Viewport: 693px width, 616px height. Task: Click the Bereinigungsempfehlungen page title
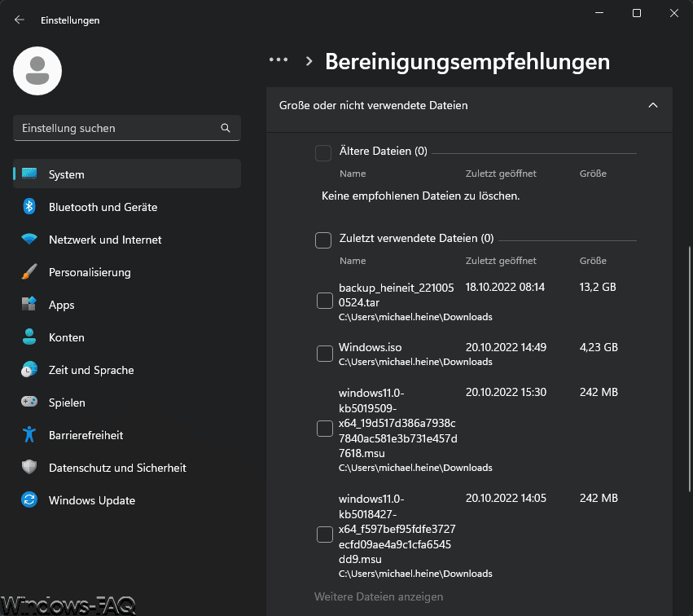pos(467,61)
